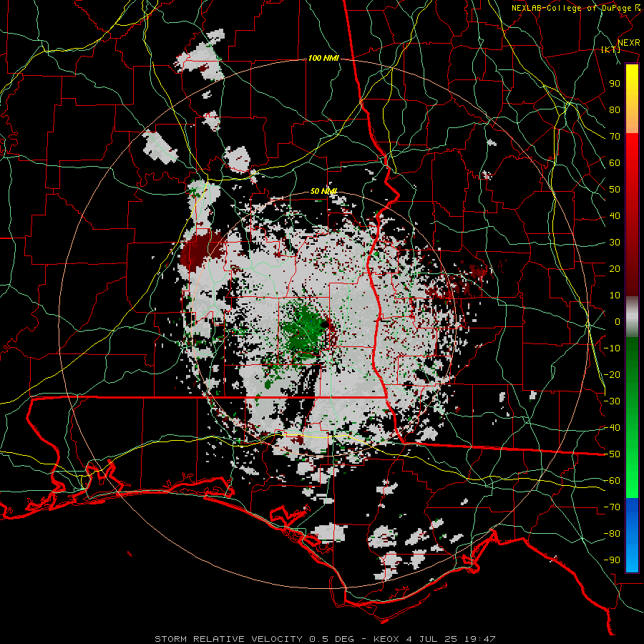Viewport: 644px width, 644px height.
Task: Click the '50' positive value on the scale
Action: tap(615, 190)
